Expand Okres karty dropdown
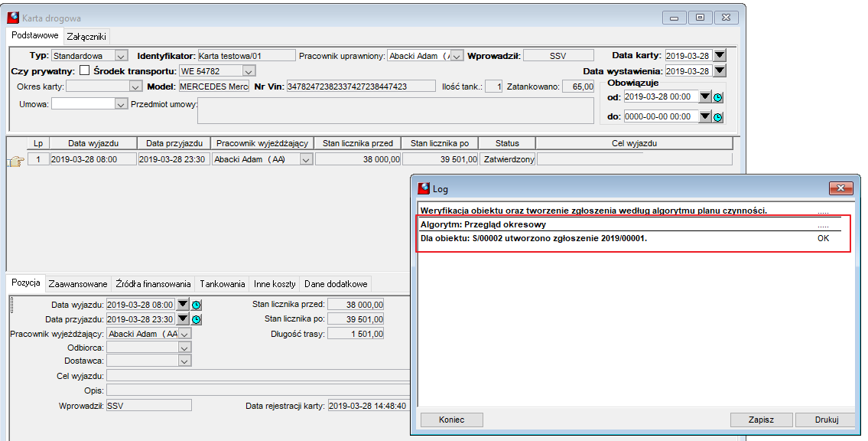The width and height of the screenshot is (868, 441). (135, 87)
